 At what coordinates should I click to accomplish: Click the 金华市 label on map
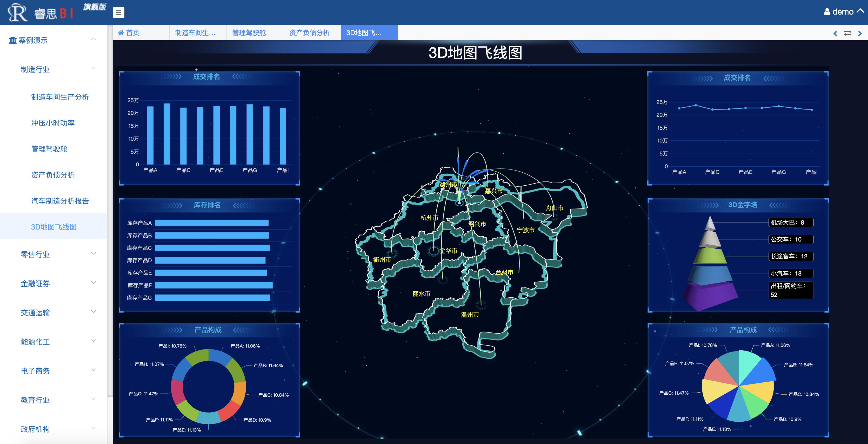coord(449,251)
